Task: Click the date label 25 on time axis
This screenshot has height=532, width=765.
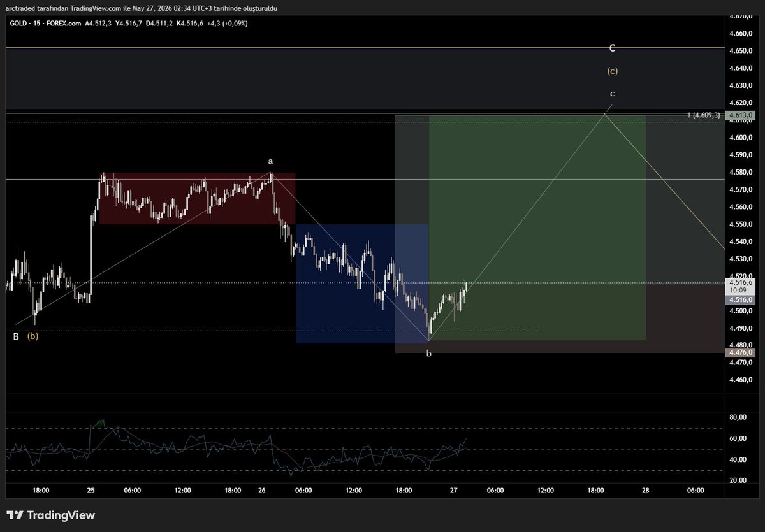Action: coord(91,491)
